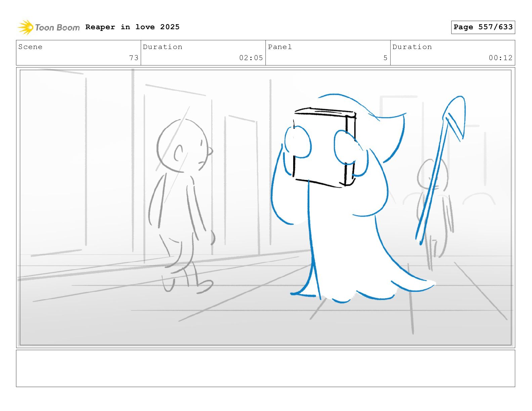The image size is (532, 411).
Task: Click the Duration label next to Scene
Action: coord(163,47)
